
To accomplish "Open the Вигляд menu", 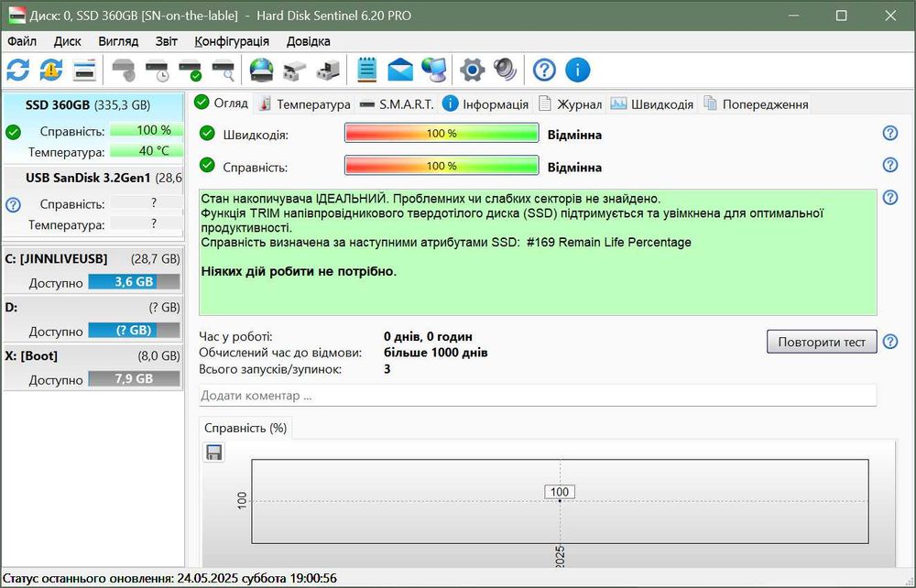I will pyautogui.click(x=118, y=41).
